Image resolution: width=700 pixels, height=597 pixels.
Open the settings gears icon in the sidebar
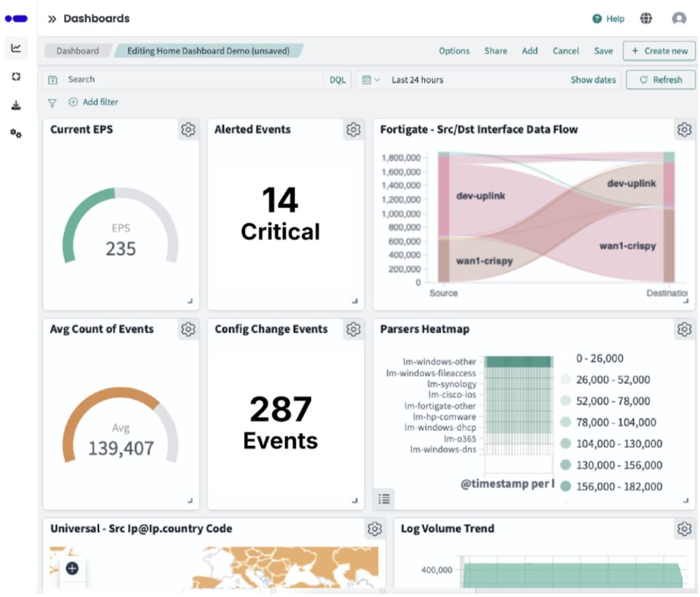[x=16, y=134]
